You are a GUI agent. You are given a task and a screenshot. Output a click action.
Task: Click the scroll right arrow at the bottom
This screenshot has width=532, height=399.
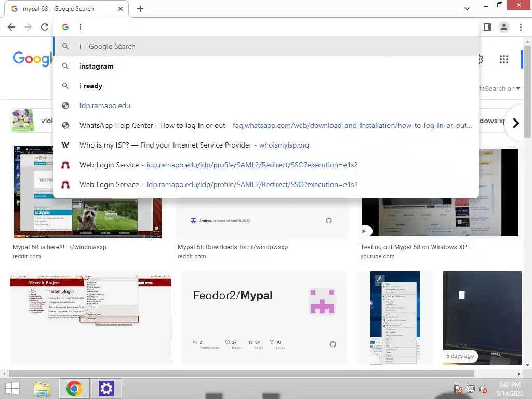519,374
